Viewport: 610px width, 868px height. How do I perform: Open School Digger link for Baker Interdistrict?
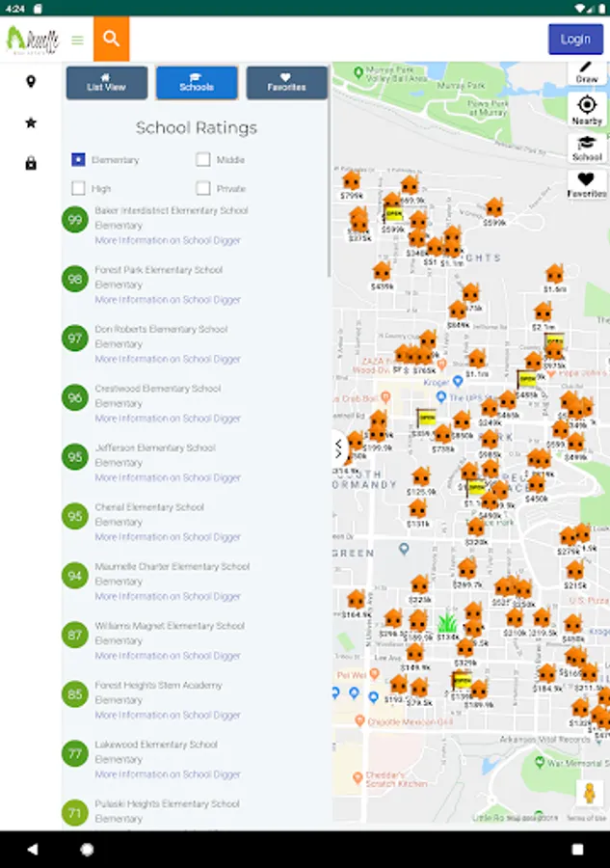[168, 240]
